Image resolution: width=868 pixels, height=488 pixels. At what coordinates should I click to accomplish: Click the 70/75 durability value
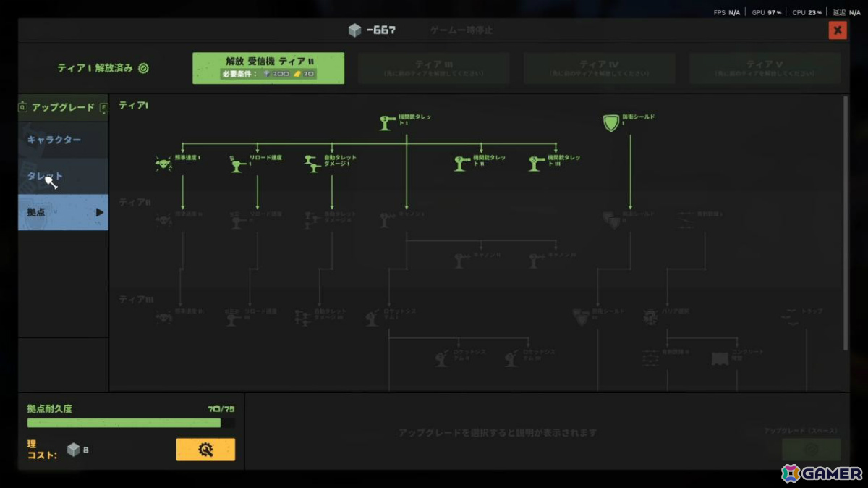[221, 409]
